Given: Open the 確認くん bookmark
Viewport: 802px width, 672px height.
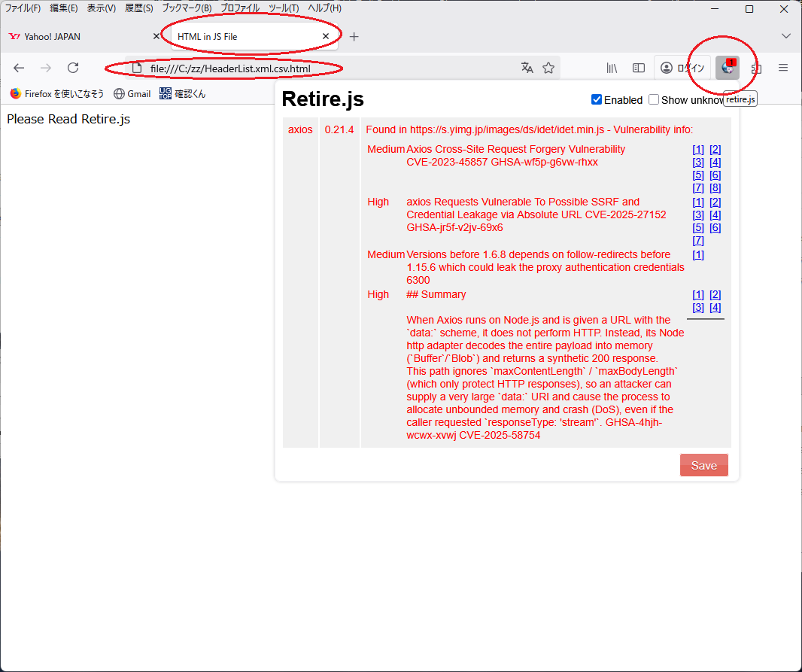Looking at the screenshot, I should coord(183,93).
